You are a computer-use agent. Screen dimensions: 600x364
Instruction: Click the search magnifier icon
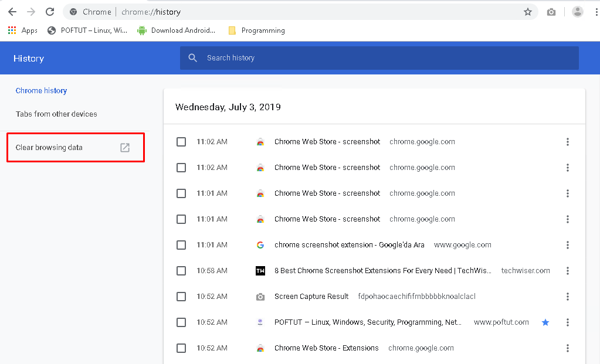[x=193, y=57]
